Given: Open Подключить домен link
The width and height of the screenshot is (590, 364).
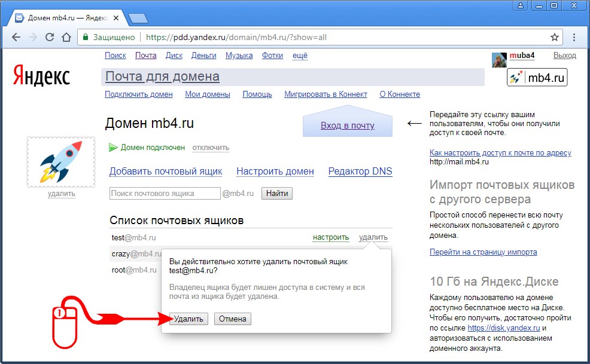Looking at the screenshot, I should (x=138, y=94).
